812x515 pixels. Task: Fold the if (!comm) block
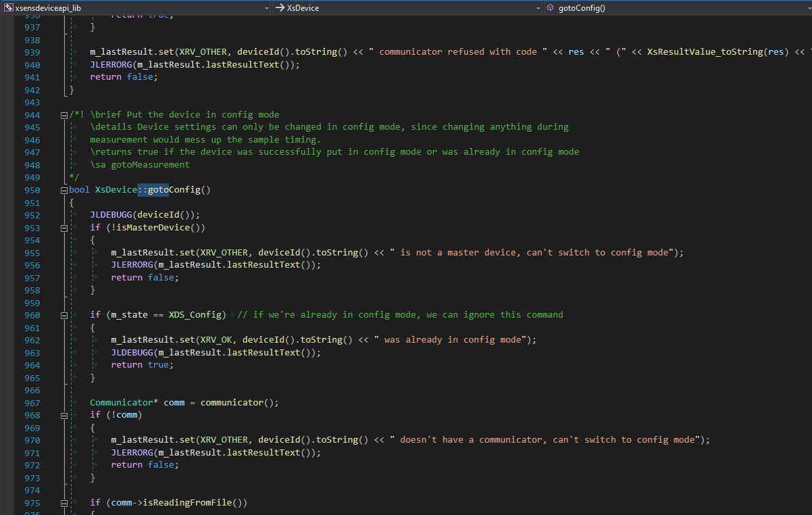64,415
